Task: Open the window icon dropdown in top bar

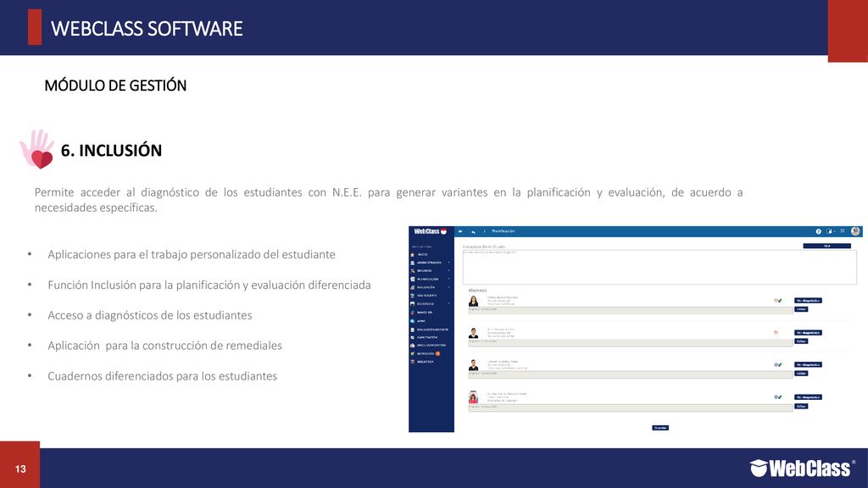Action: point(831,231)
